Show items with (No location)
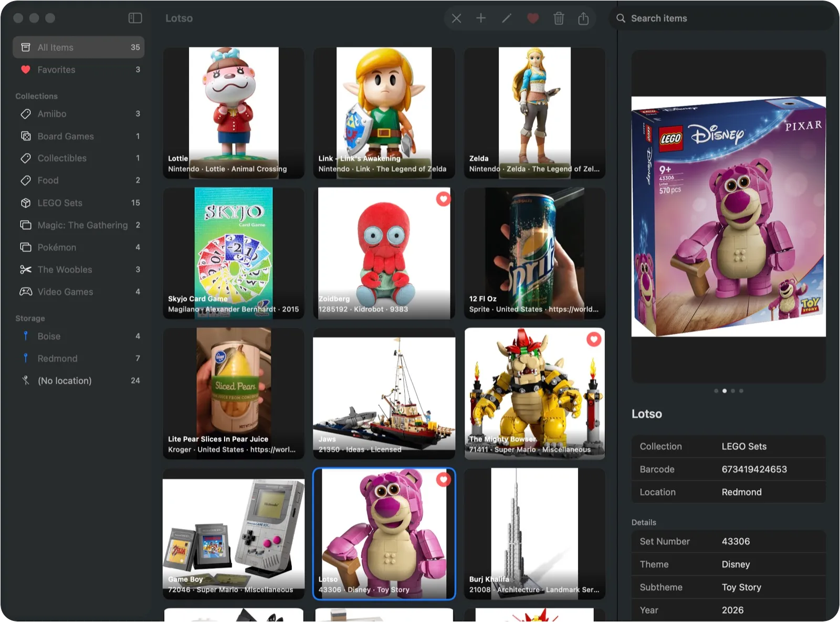This screenshot has height=622, width=840. click(79, 381)
